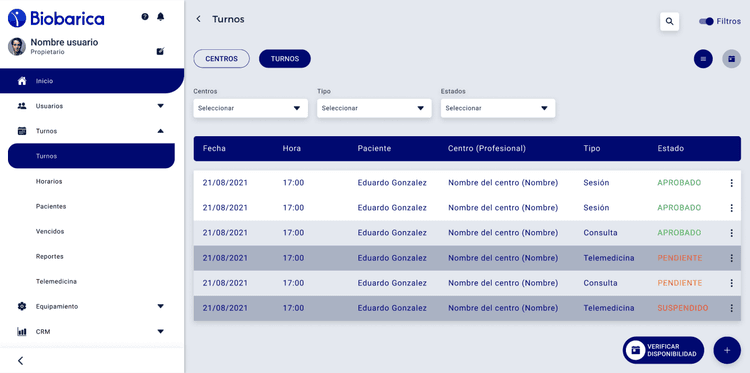Open options menu for first APROBADO Sesión row
The height and width of the screenshot is (373, 750).
tap(731, 183)
